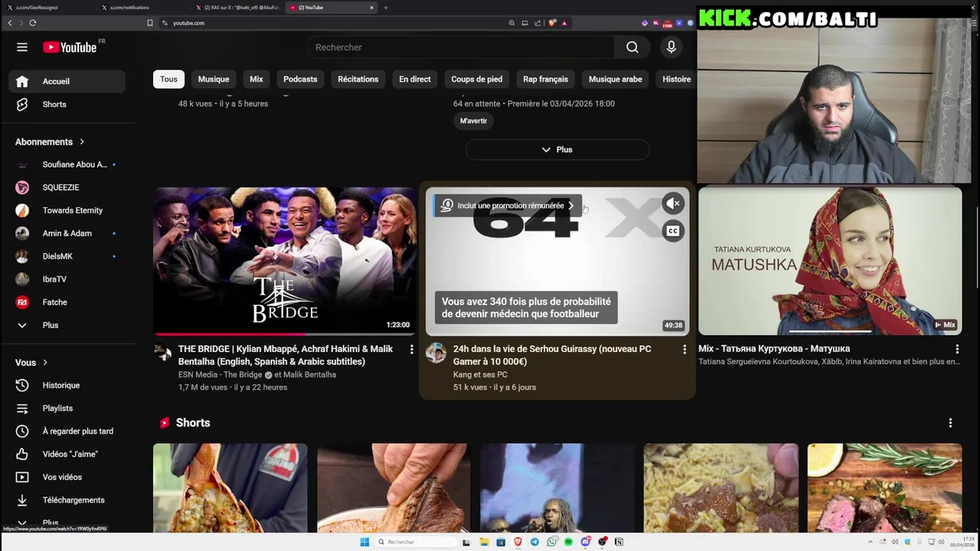Open Shorts in the sidebar
980x551 pixels.
click(x=67, y=104)
